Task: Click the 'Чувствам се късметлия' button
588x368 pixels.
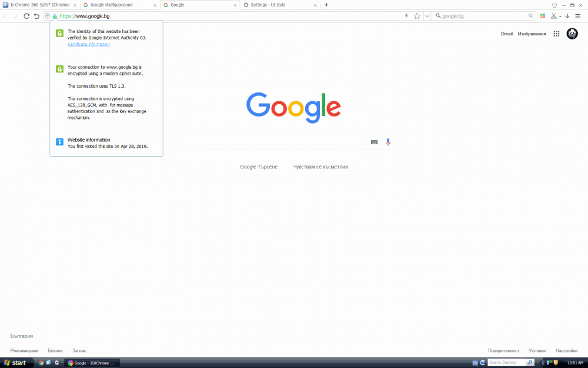Action: click(x=319, y=167)
